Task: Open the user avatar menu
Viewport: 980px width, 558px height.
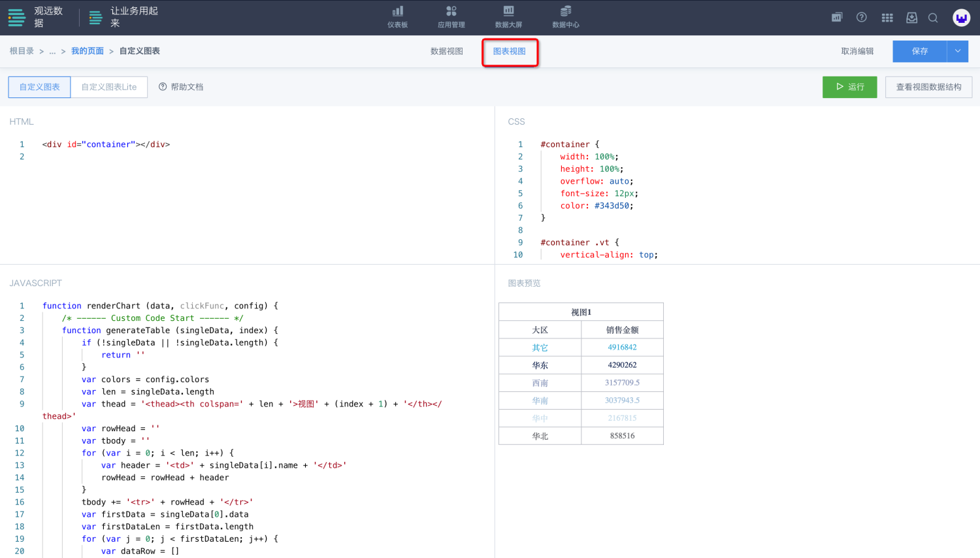Action: (x=961, y=18)
